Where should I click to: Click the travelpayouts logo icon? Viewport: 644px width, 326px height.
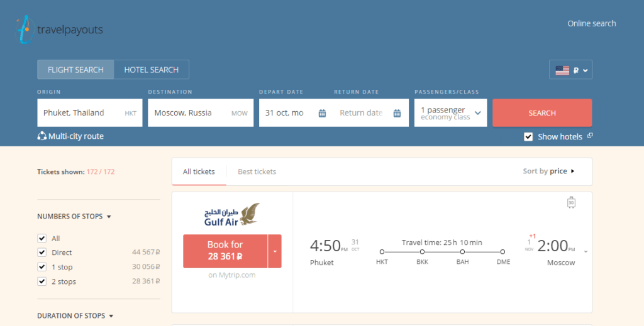[x=24, y=30]
